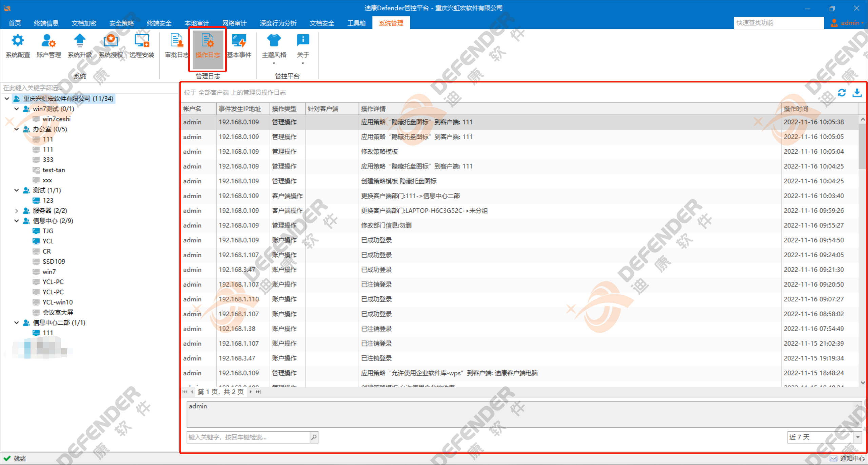The width and height of the screenshot is (868, 465).
Task: Go to previous log page
Action: click(192, 392)
